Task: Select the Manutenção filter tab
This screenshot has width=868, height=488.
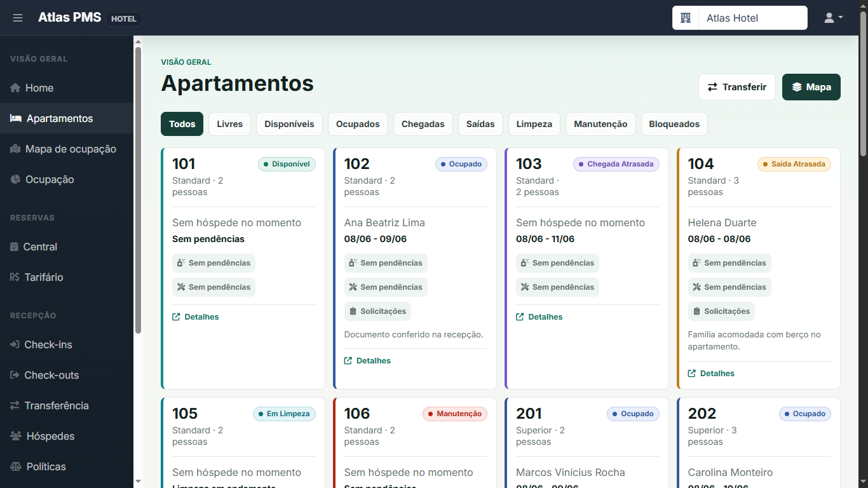Action: point(600,124)
